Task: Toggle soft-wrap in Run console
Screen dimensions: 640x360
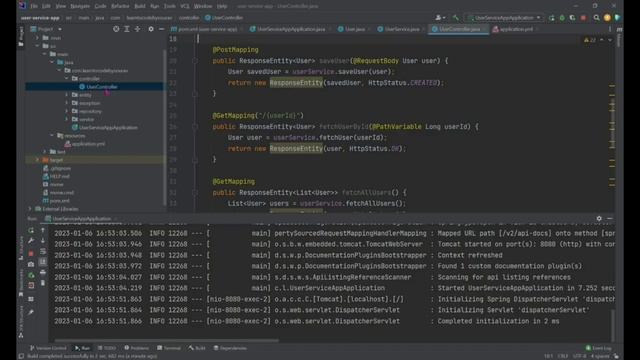Action: point(43,251)
